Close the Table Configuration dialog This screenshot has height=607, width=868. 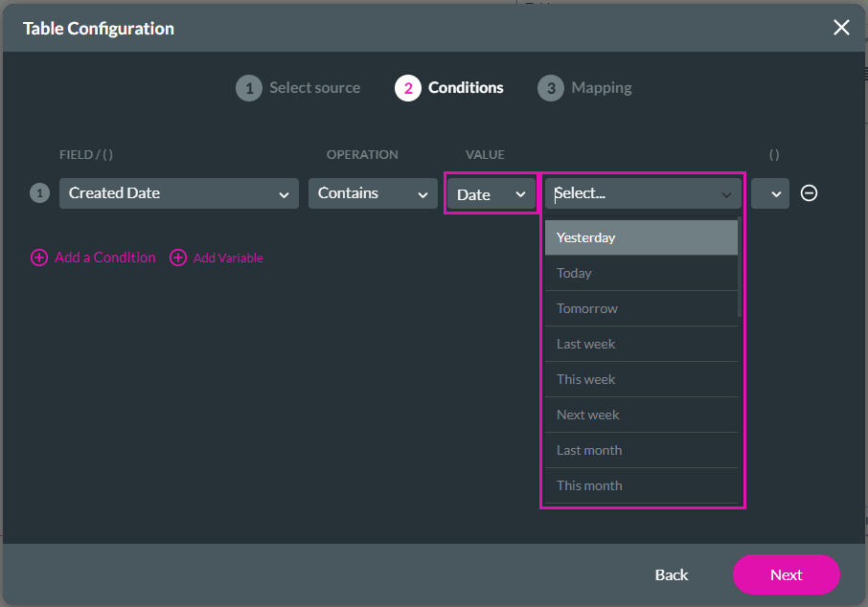[x=841, y=28]
